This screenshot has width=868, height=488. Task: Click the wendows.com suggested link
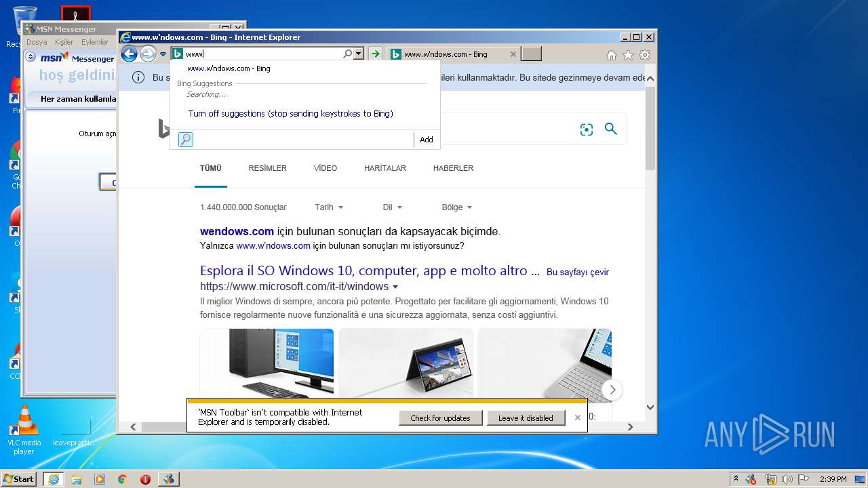237,231
